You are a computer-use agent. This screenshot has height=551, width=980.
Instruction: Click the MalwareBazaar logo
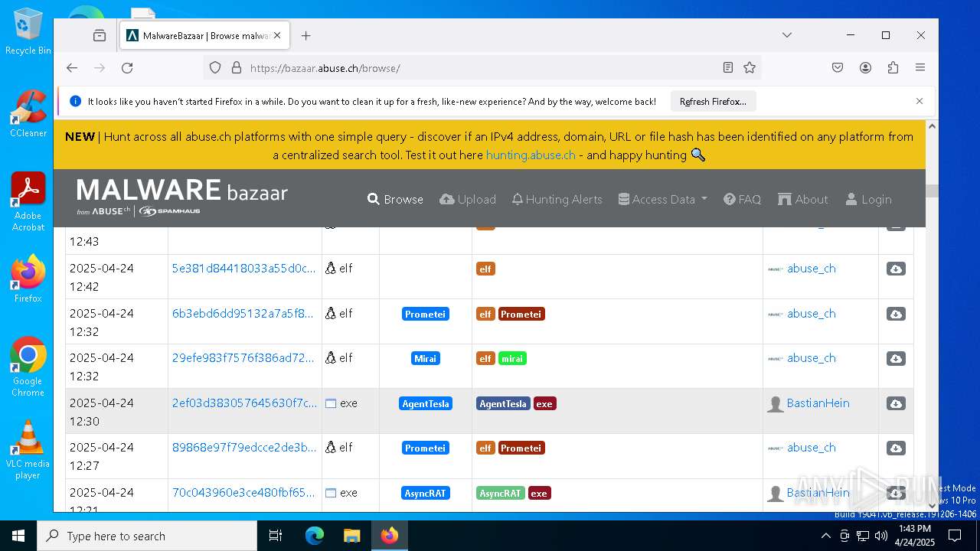pyautogui.click(x=182, y=197)
